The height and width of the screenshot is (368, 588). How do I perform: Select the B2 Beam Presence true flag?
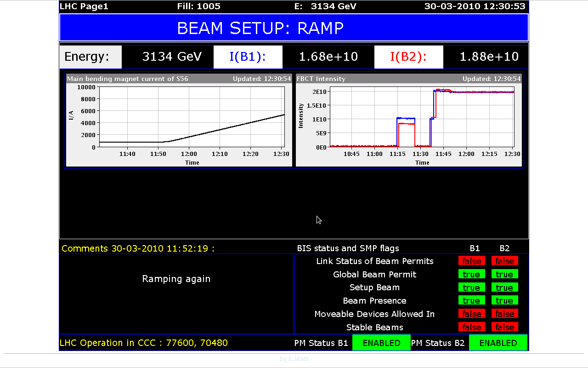504,300
